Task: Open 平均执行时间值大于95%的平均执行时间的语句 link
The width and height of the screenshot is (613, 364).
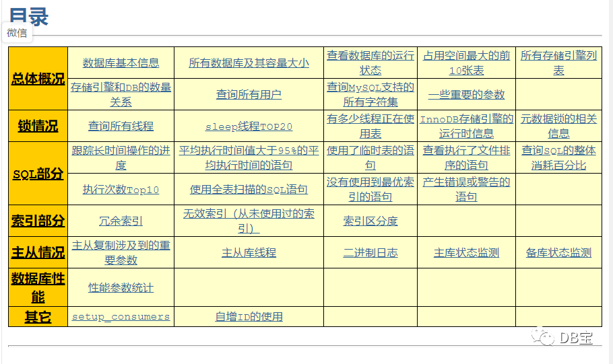Action: (249, 158)
